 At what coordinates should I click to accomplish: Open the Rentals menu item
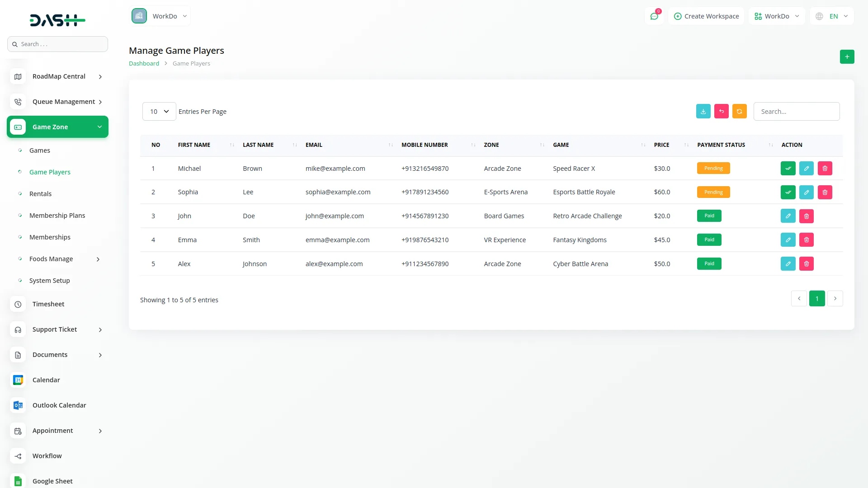click(x=40, y=194)
